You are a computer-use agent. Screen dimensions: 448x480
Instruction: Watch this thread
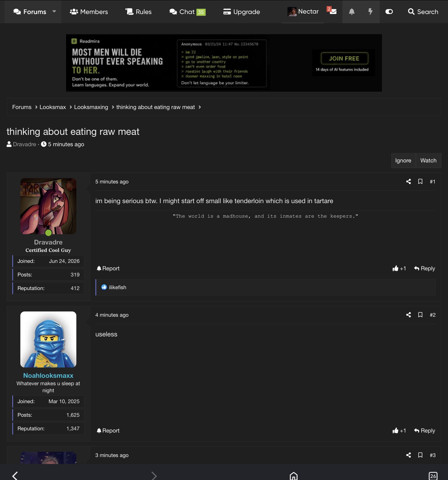(x=428, y=160)
